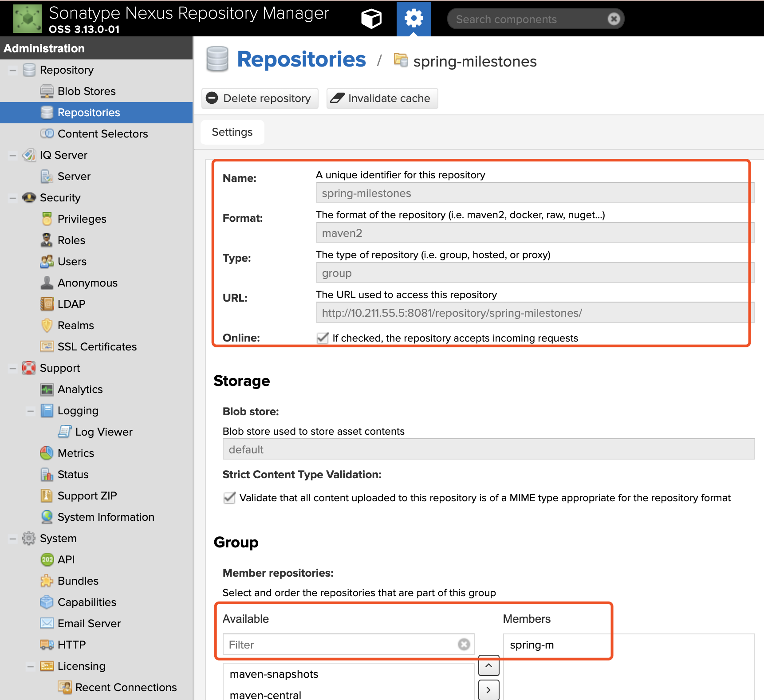This screenshot has width=764, height=700.
Task: Select maven-snapshots in Available list
Action: point(349,674)
